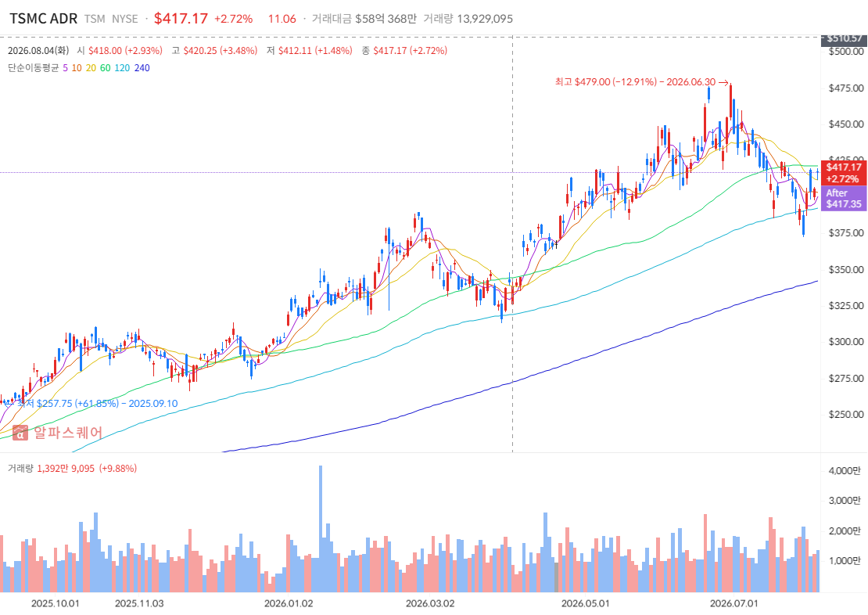Select the 10-day moving average legend
The width and height of the screenshot is (868, 615).
pyautogui.click(x=77, y=67)
